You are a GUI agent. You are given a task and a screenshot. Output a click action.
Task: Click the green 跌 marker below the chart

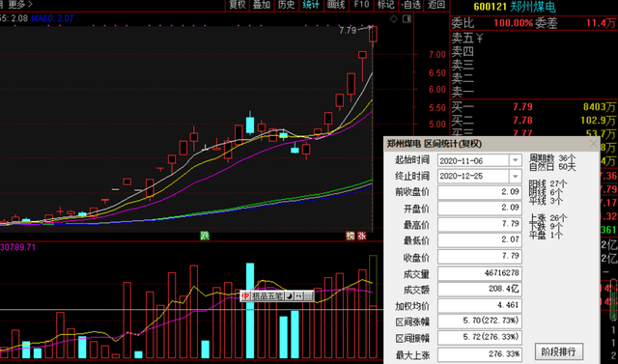click(x=205, y=236)
